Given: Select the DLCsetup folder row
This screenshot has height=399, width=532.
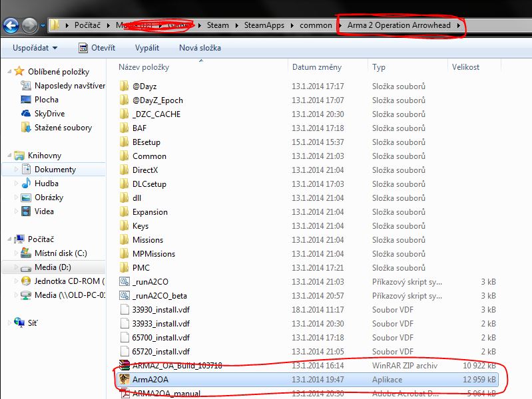Looking at the screenshot, I should (x=307, y=184).
